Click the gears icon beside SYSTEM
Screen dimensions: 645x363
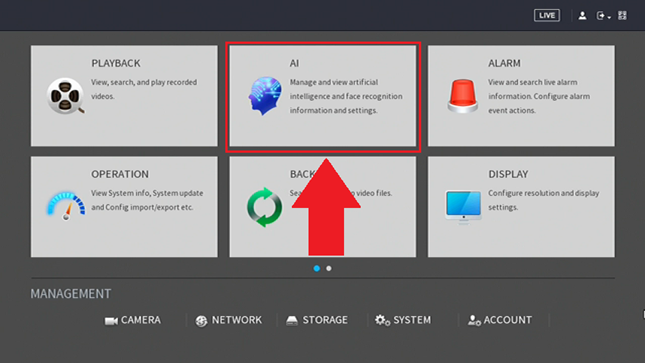pos(382,320)
